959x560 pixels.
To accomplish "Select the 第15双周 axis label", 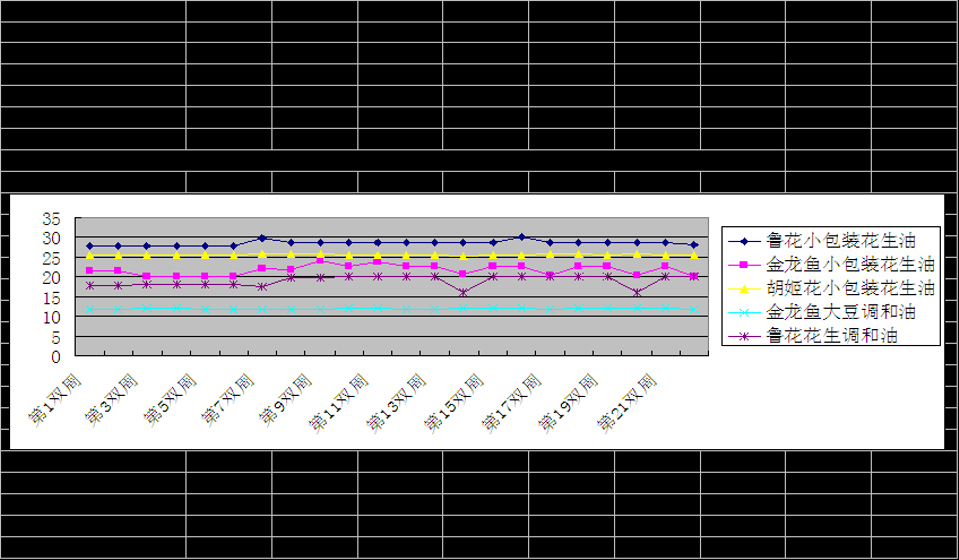I will [454, 403].
